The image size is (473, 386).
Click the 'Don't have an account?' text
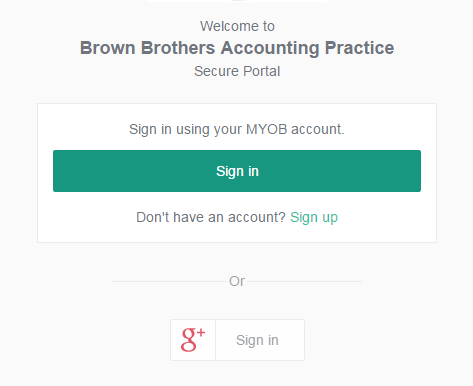point(211,217)
